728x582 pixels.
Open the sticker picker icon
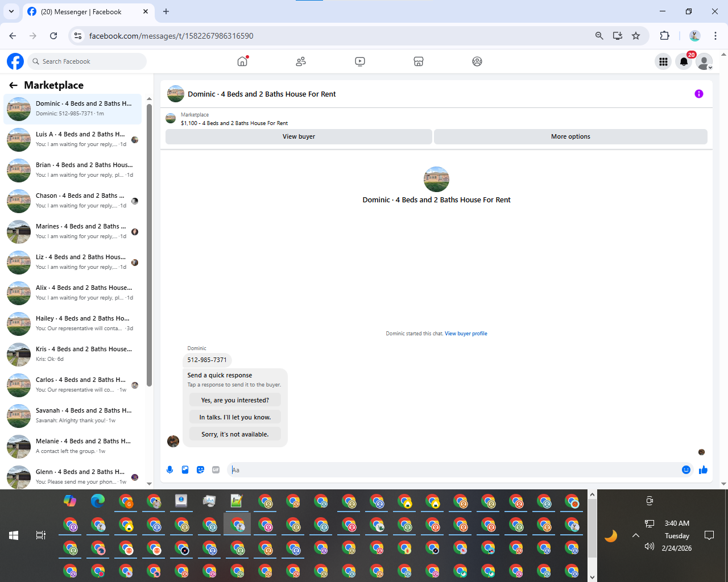pos(200,469)
